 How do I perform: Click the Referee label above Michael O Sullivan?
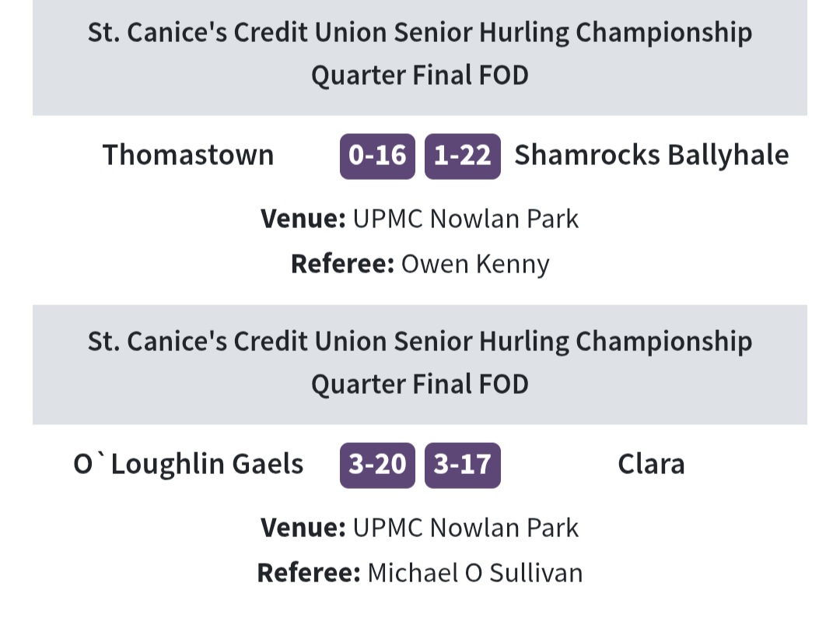point(309,574)
